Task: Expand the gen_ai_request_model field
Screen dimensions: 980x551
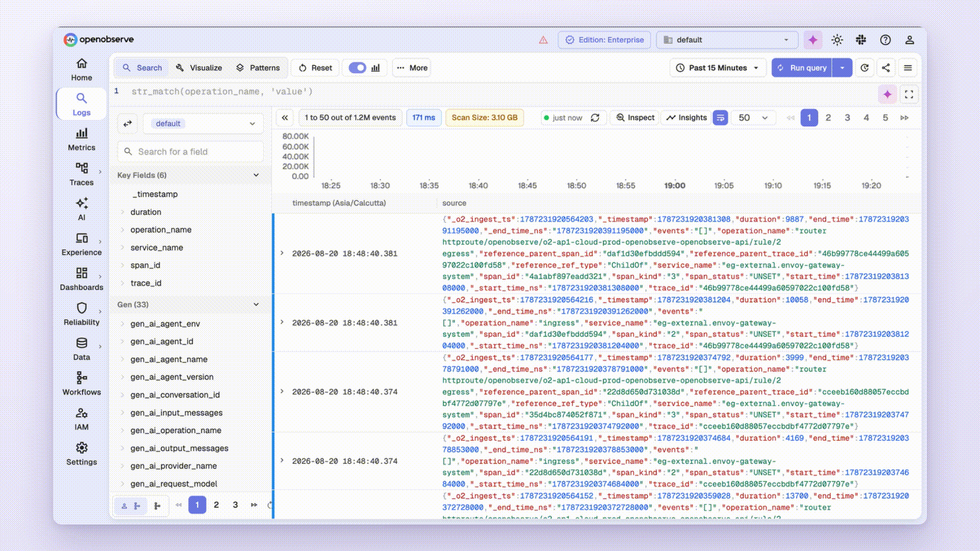Action: click(122, 484)
